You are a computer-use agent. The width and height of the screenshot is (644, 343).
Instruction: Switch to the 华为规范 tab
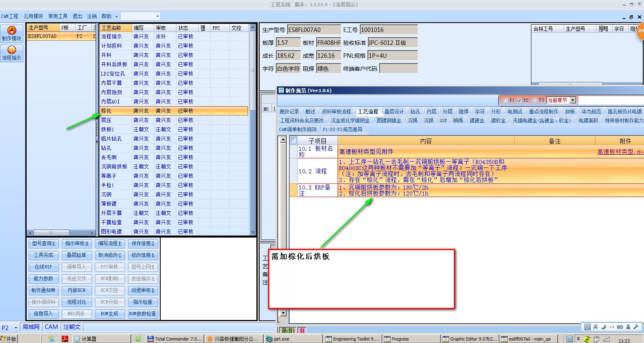point(591,112)
